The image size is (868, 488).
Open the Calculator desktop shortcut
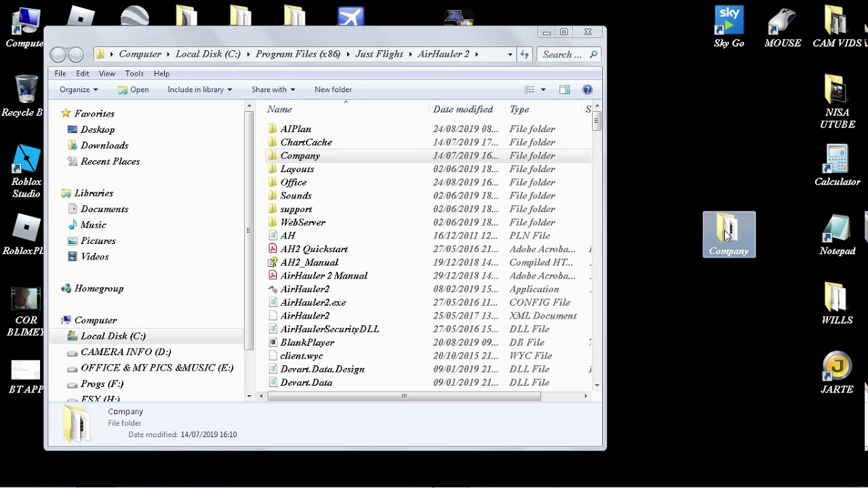point(837,165)
